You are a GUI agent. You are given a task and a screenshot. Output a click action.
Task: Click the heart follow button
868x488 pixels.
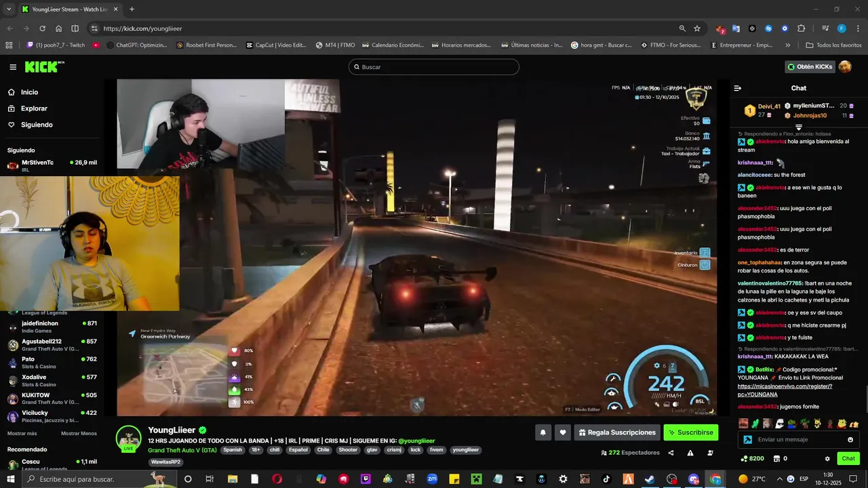pos(562,432)
